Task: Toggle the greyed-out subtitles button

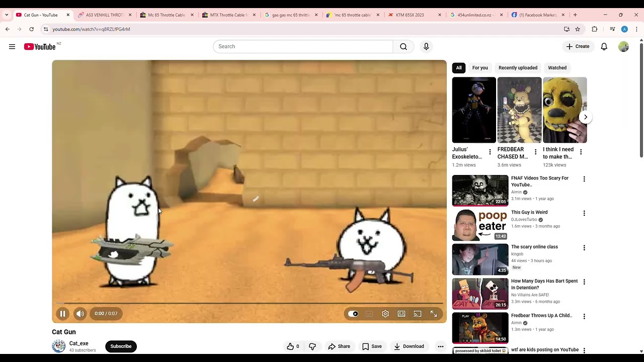Action: pyautogui.click(x=369, y=314)
